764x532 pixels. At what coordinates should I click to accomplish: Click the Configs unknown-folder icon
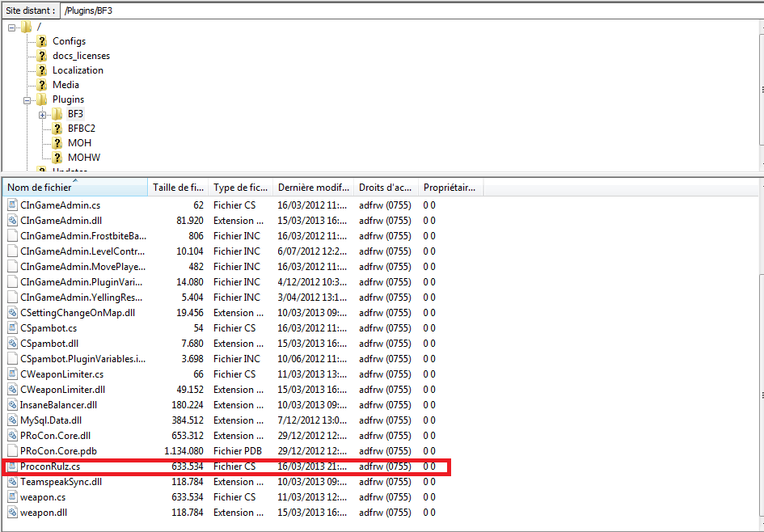[x=42, y=41]
